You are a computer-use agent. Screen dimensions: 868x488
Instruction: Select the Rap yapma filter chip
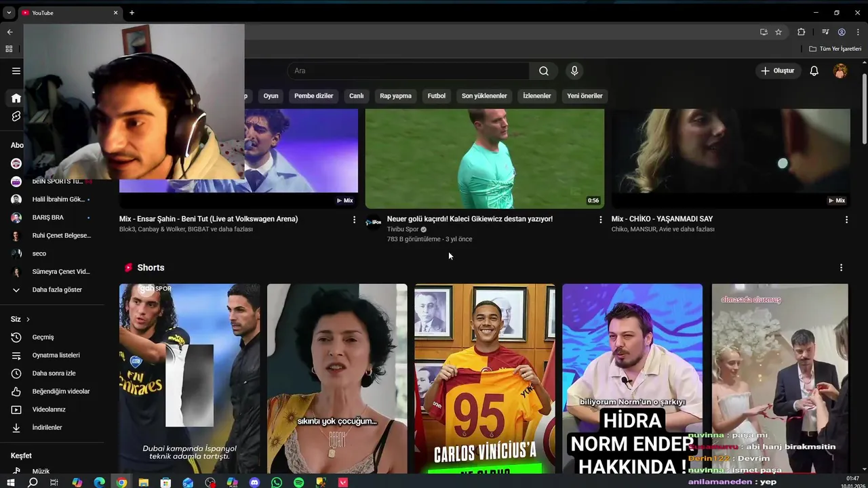(395, 96)
